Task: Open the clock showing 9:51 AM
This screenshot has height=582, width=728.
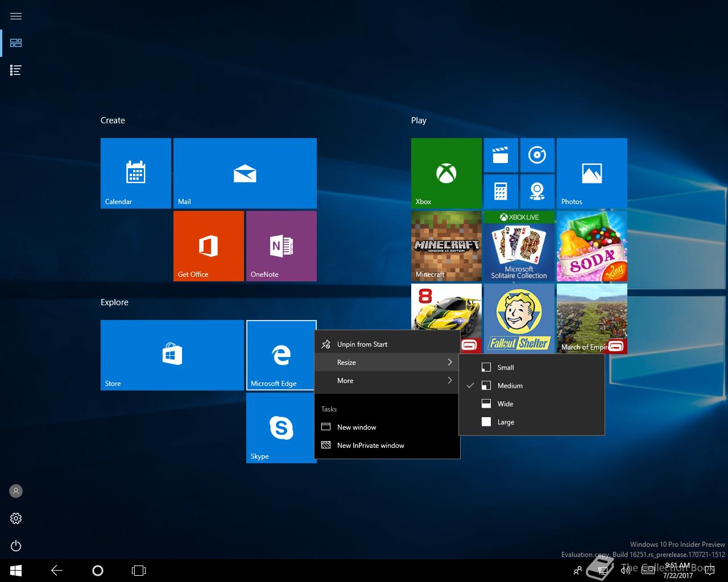Action: (678, 571)
